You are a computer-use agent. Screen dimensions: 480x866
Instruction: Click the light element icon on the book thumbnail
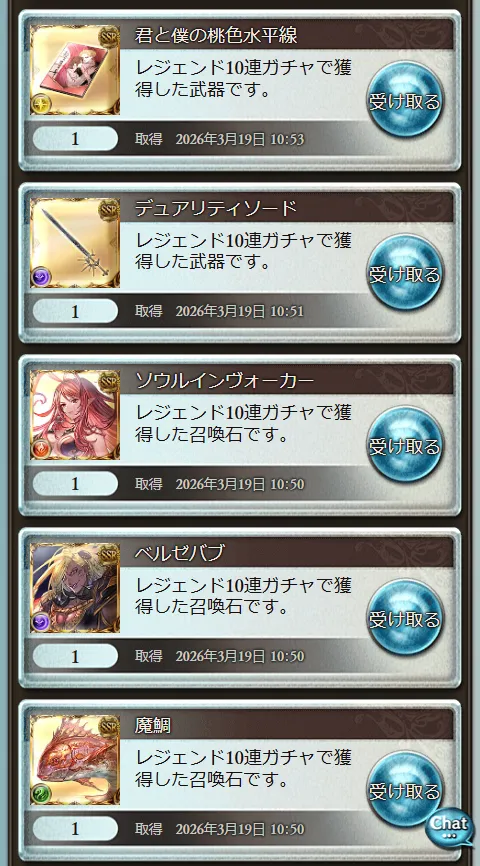(41, 104)
